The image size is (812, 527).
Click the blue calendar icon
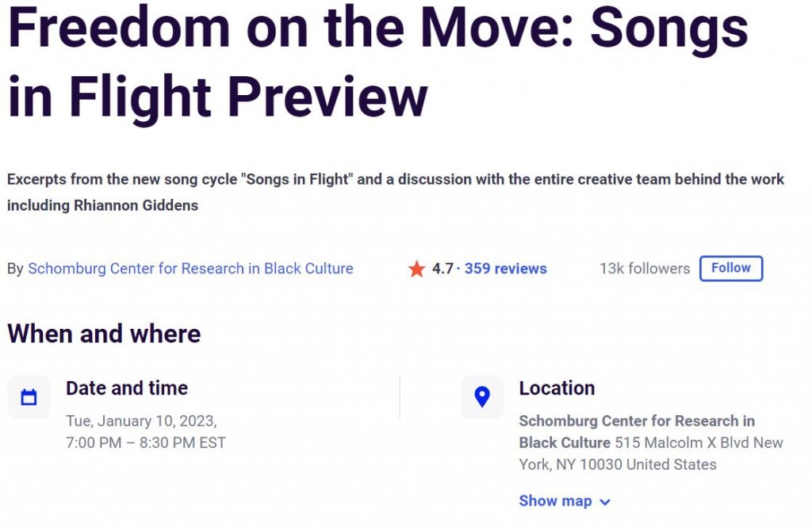click(x=29, y=397)
